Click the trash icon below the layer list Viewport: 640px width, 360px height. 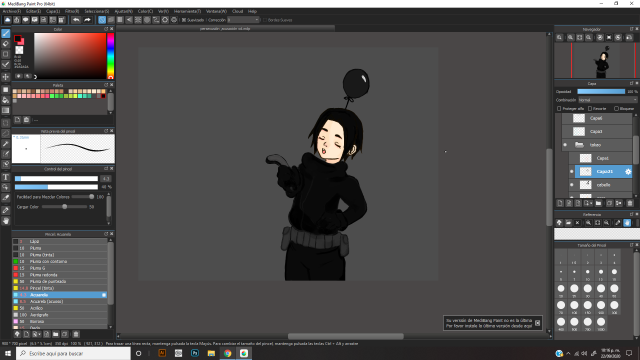tap(630, 203)
